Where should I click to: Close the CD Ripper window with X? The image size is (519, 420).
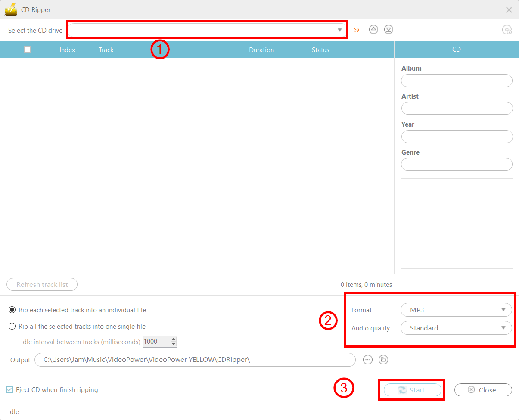click(509, 10)
